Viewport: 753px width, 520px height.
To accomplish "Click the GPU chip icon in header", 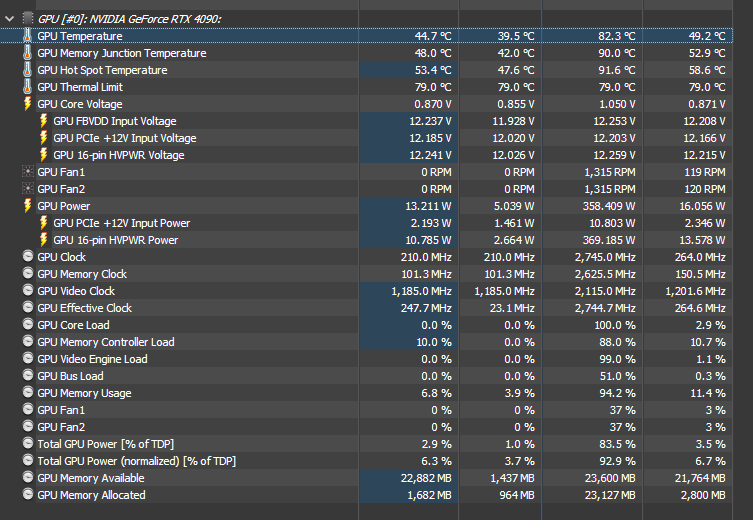I will click(x=28, y=19).
